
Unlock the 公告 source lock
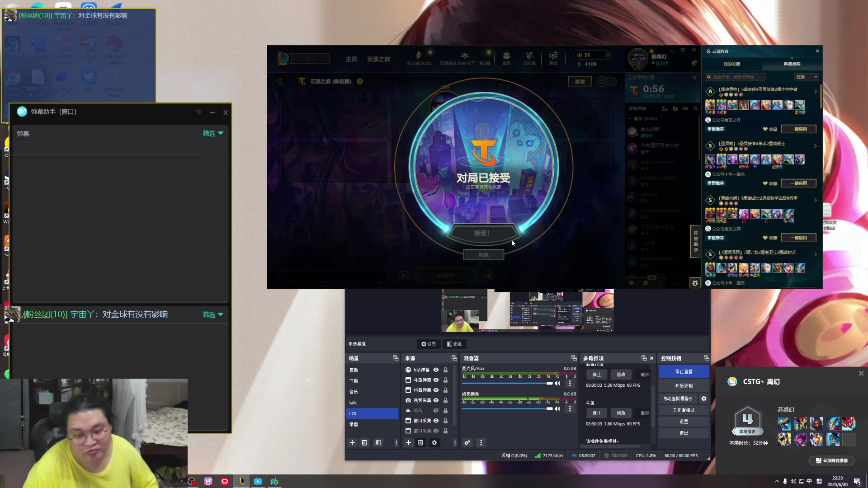[445, 410]
